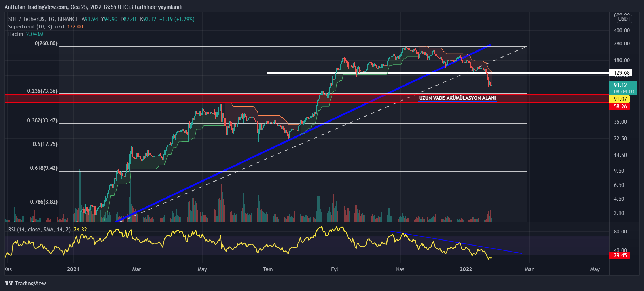Click the "UZUN VADE AKÜMÜLASYON ALANI" text box

click(458, 98)
